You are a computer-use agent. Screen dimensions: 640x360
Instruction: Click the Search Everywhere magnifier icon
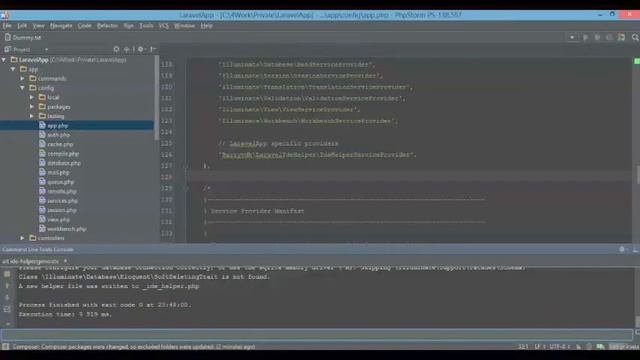[x=635, y=38]
